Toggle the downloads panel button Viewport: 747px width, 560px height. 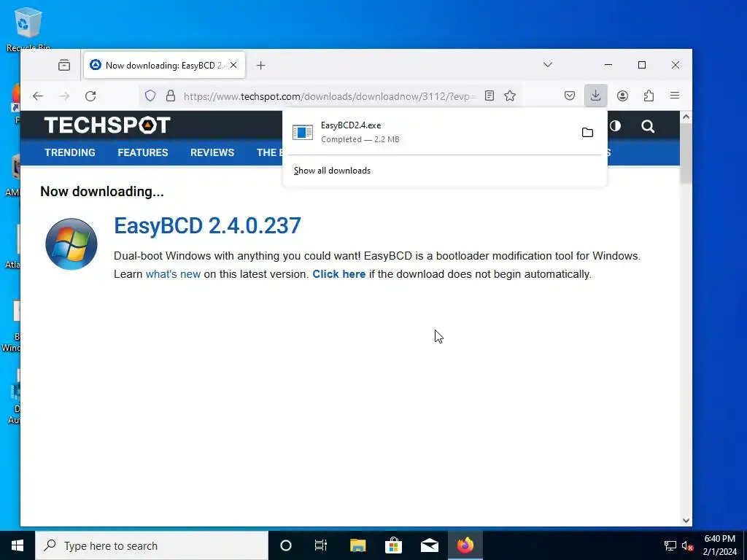pos(595,96)
